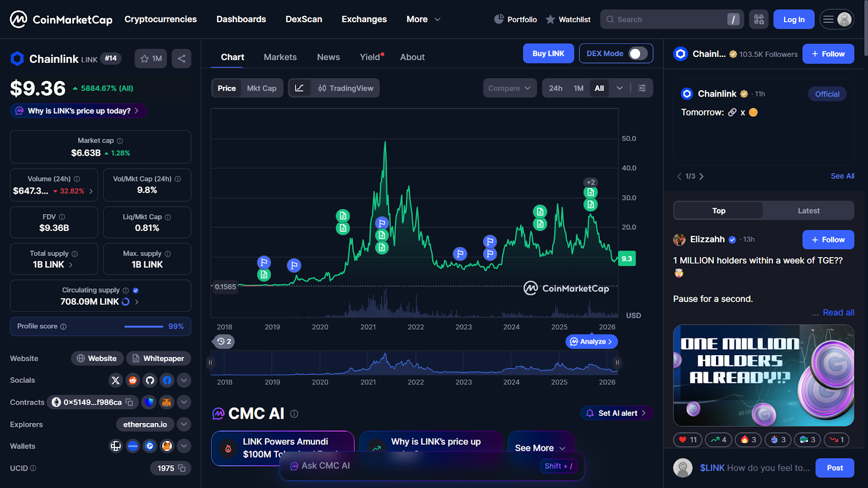
Task: Add Chainlink to your watchlist star
Action: (x=145, y=59)
